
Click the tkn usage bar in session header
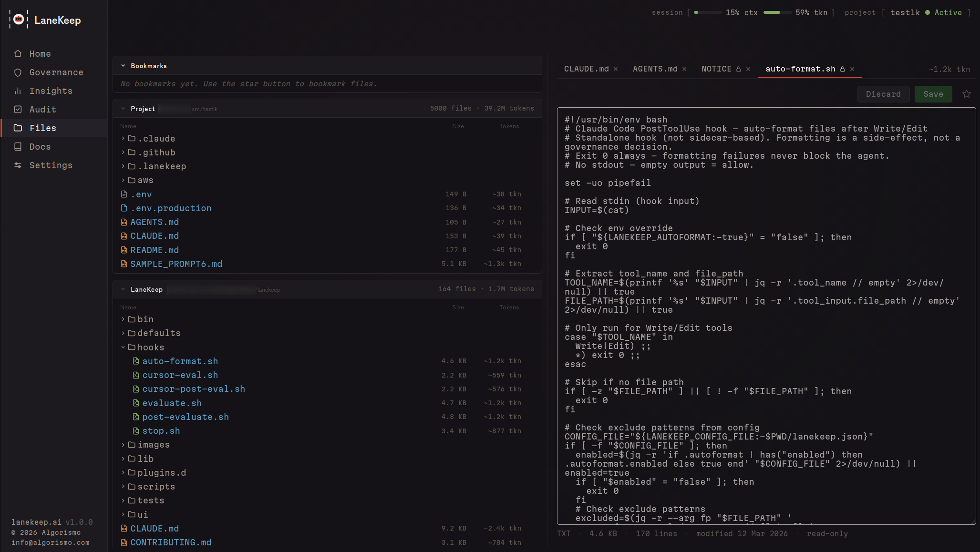(777, 13)
